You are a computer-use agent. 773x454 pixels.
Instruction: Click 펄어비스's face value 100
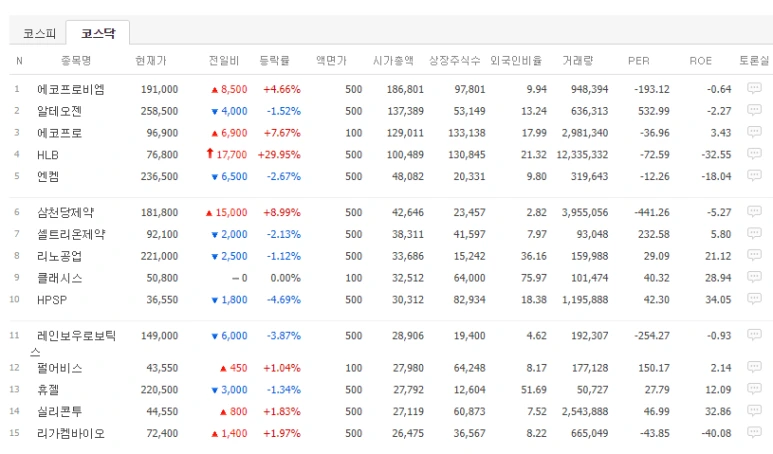pos(353,368)
